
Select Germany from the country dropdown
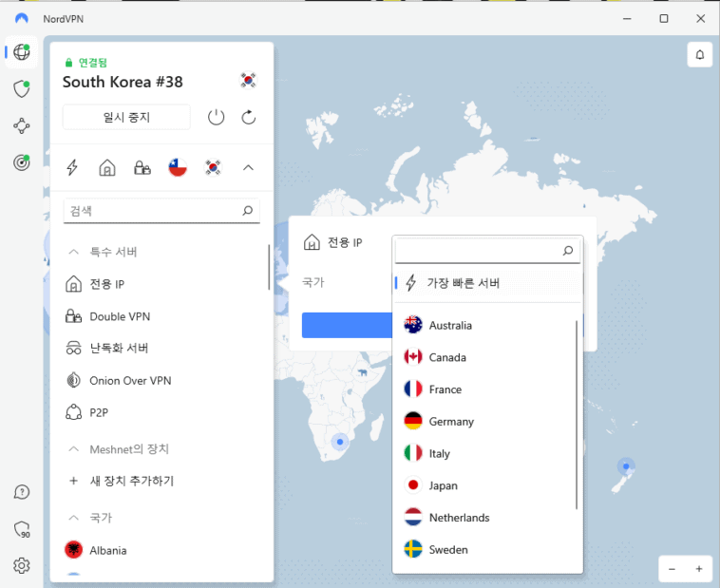pos(451,421)
